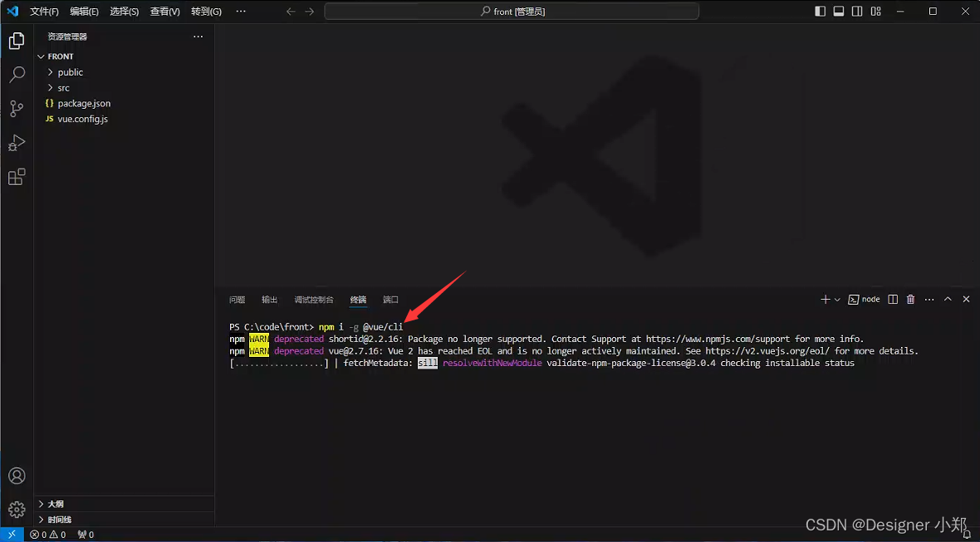The height and width of the screenshot is (542, 980).
Task: Open terminal panel more actions ellipsis
Action: 929,300
